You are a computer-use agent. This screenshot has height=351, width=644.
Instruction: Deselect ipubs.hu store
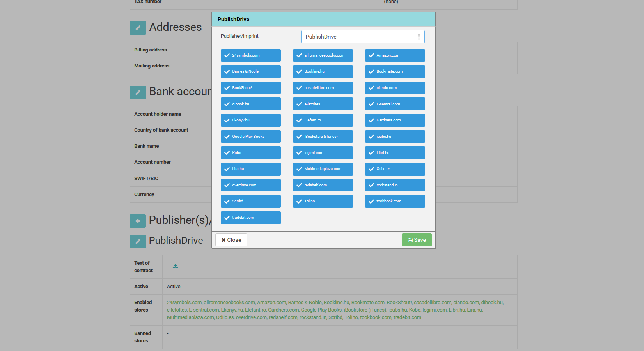395,136
